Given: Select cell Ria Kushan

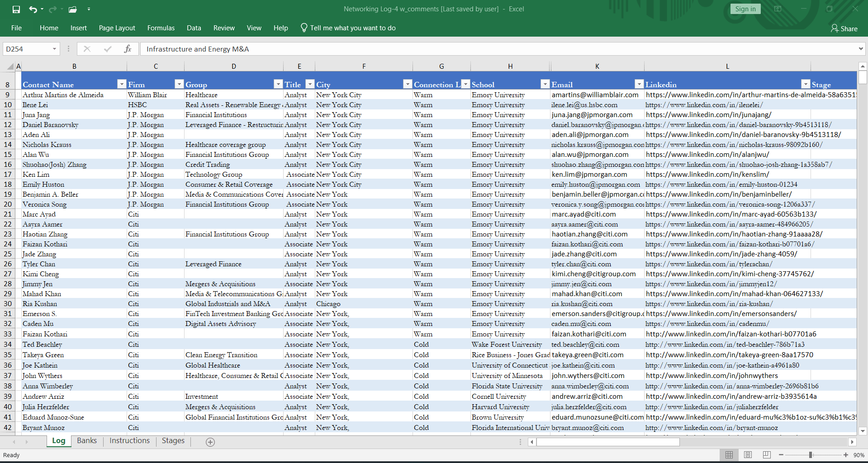Looking at the screenshot, I should [74, 304].
